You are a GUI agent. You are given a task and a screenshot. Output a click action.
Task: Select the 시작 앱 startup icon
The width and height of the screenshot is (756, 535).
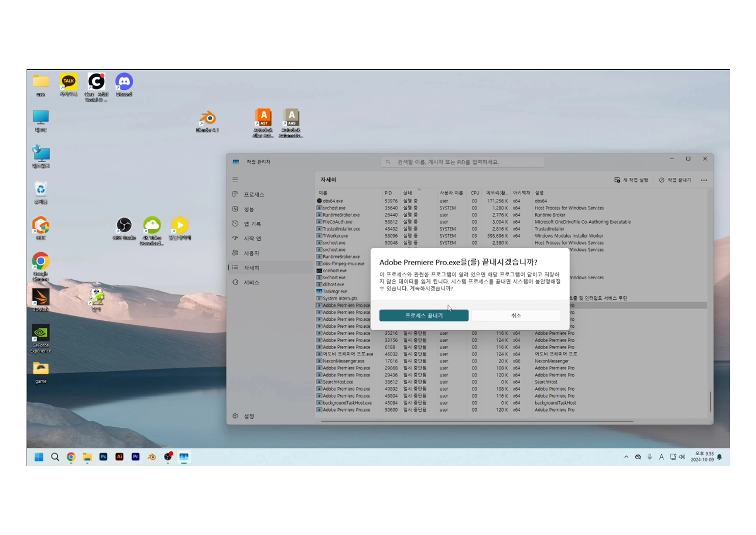pos(235,238)
